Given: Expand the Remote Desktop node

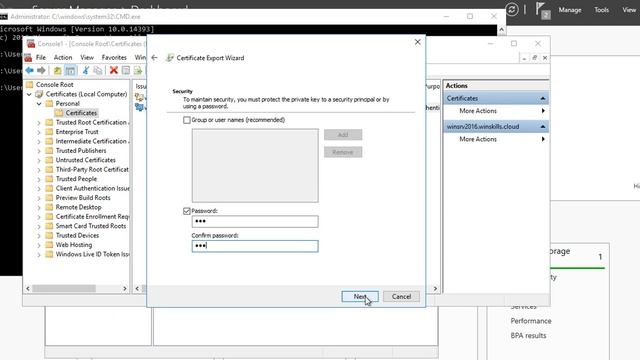Looking at the screenshot, I should [x=39, y=207].
